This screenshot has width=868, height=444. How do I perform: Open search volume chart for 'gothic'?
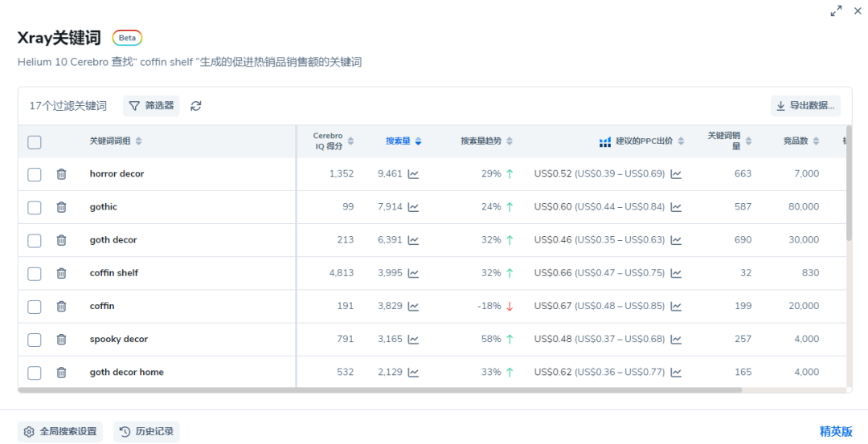click(413, 207)
